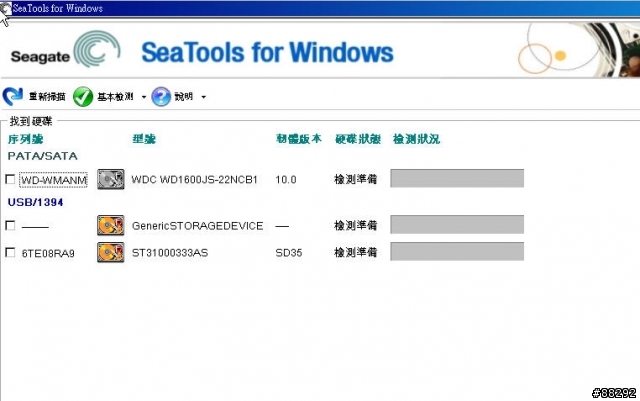
Task: Click the 檢測狀況 column header
Action: click(x=416, y=139)
